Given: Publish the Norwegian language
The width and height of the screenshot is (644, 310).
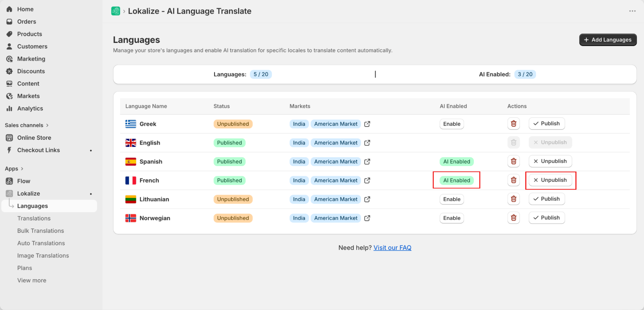Looking at the screenshot, I should click(547, 218).
